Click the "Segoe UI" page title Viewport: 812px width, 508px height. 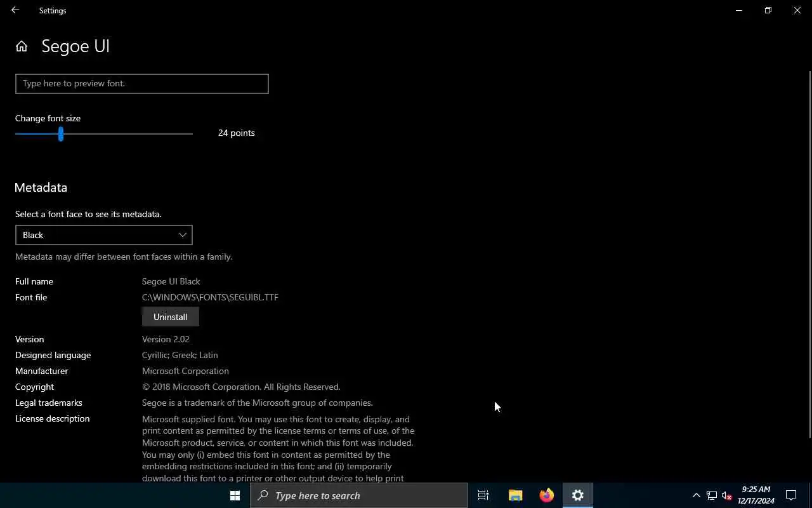coord(75,46)
